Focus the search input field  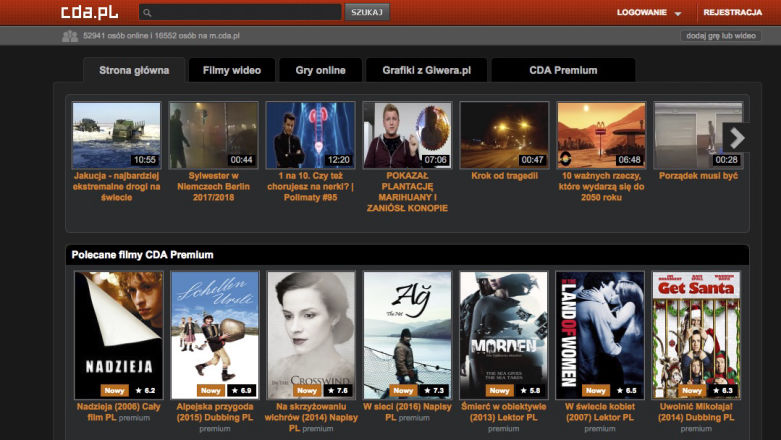click(x=240, y=12)
